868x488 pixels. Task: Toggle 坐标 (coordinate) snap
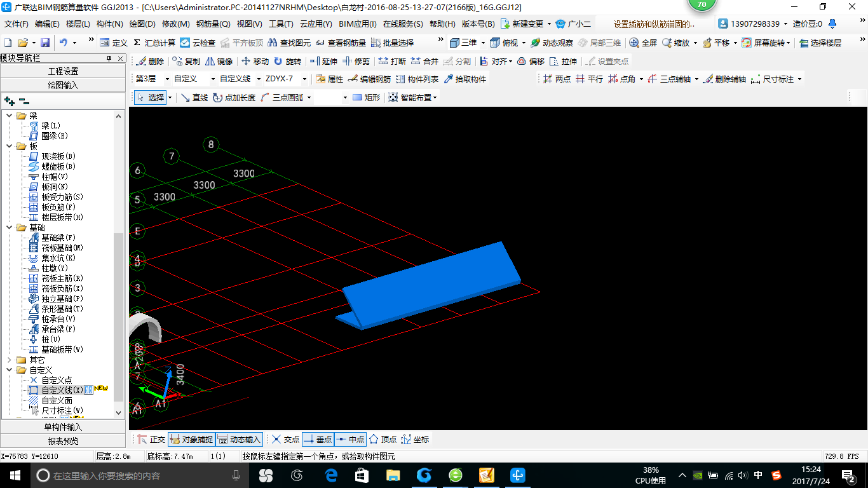[415, 439]
